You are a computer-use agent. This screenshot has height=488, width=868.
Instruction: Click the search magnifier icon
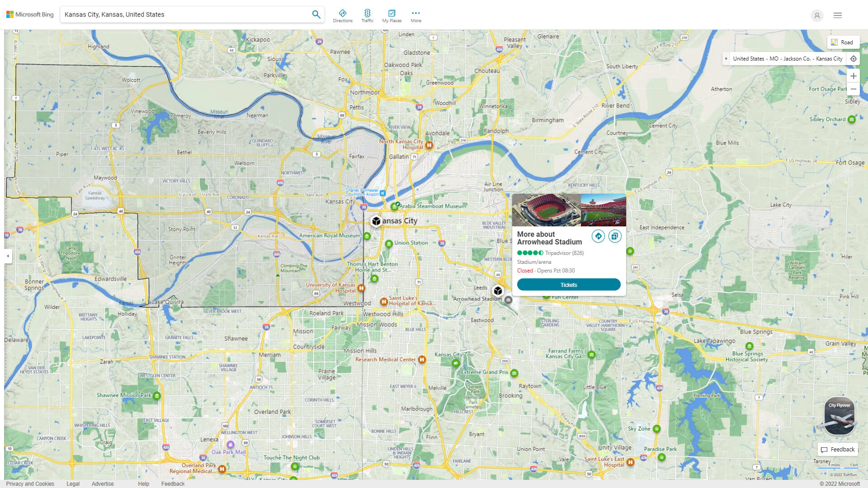316,14
